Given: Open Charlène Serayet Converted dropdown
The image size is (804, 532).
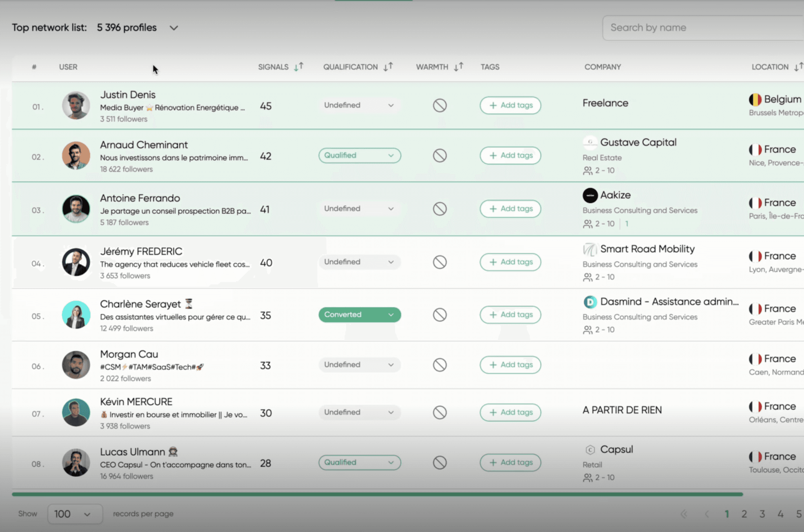Looking at the screenshot, I should point(360,315).
